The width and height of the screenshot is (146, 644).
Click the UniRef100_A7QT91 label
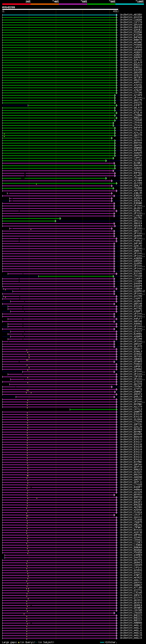point(131,85)
